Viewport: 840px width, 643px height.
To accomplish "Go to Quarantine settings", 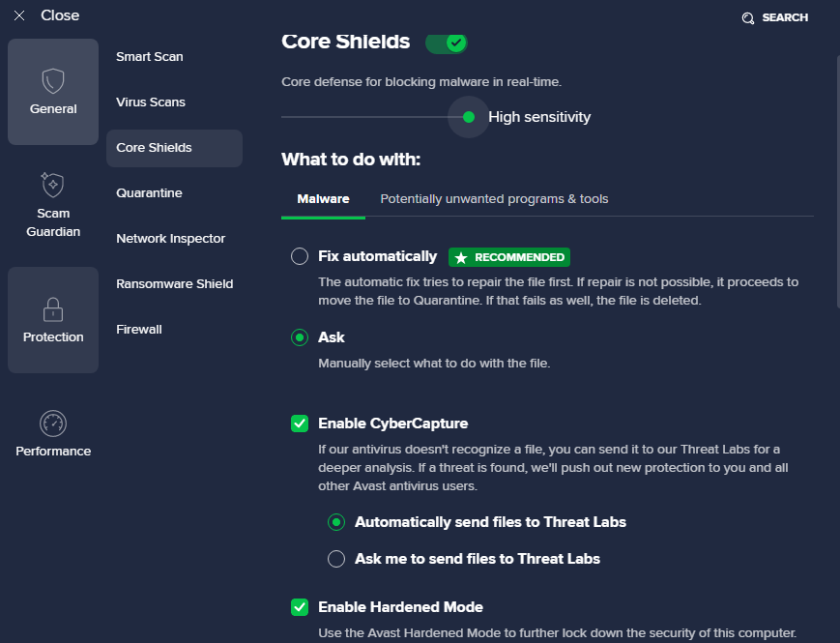I will (x=149, y=193).
